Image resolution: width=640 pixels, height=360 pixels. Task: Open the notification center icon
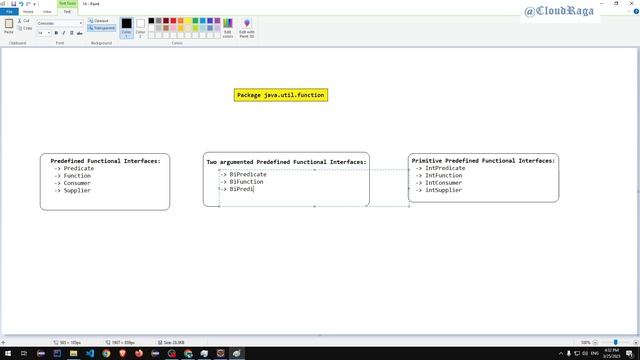(629, 353)
